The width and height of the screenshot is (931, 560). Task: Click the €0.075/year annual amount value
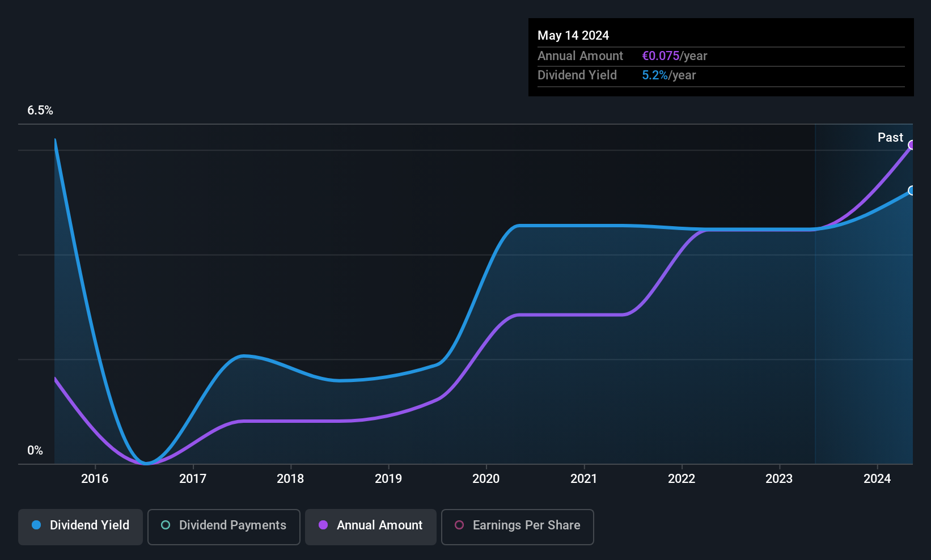[675, 56]
